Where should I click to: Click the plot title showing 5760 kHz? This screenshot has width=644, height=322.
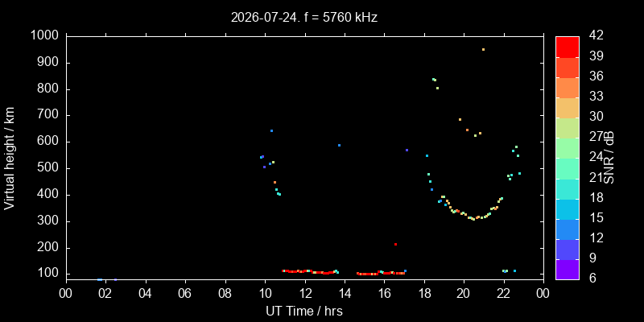(x=304, y=17)
